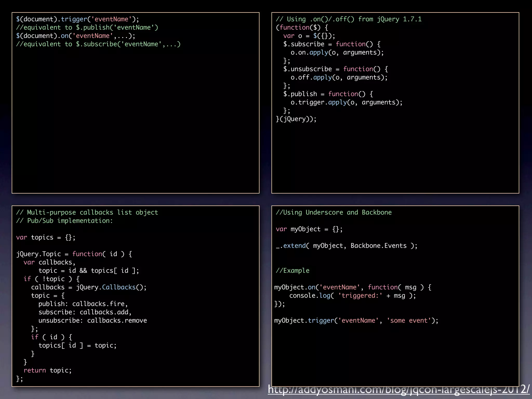Click the '// Using .on()/.off() from jQuery 1.7.1' comment
The image size is (532, 399).
pos(348,19)
